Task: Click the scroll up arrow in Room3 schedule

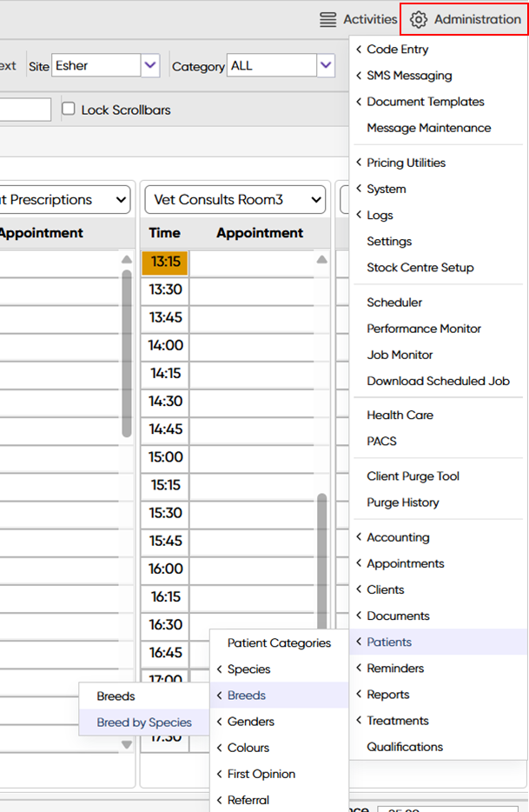Action: click(322, 259)
